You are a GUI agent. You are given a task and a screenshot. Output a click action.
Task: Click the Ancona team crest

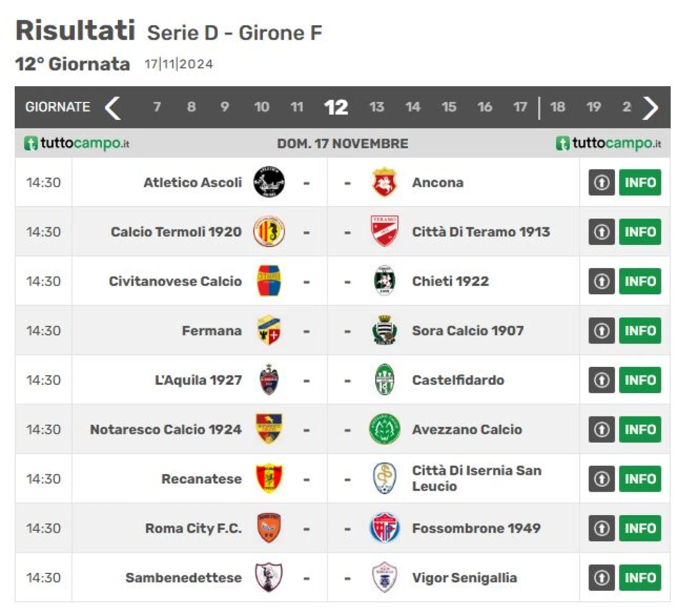coord(384,182)
